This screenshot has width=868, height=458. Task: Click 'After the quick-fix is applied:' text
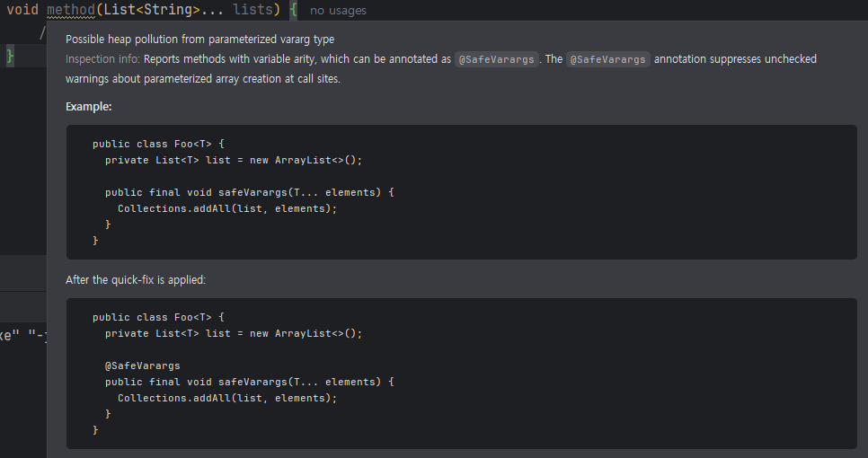tap(136, 280)
